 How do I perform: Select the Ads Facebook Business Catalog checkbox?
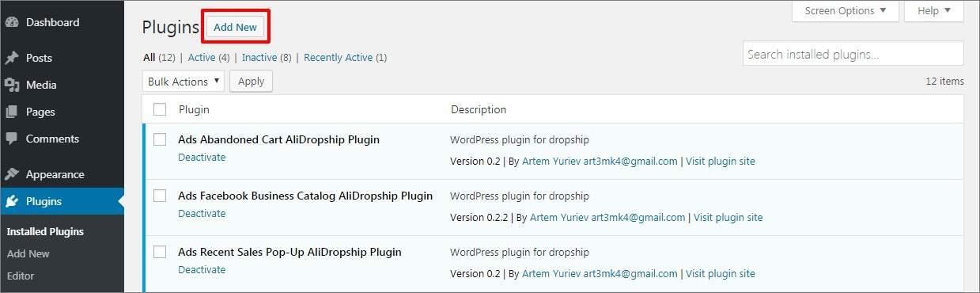click(x=160, y=196)
